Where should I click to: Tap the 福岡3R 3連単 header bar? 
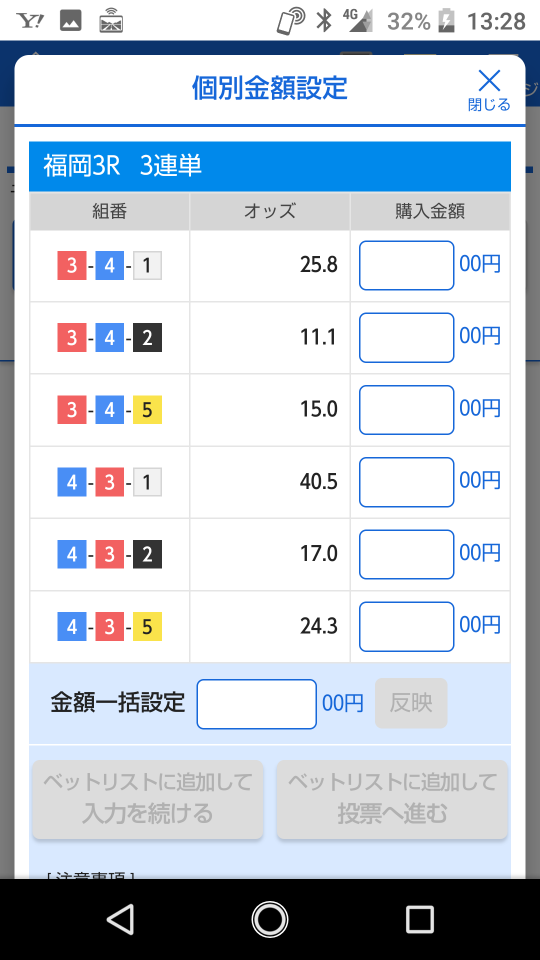pyautogui.click(x=270, y=167)
